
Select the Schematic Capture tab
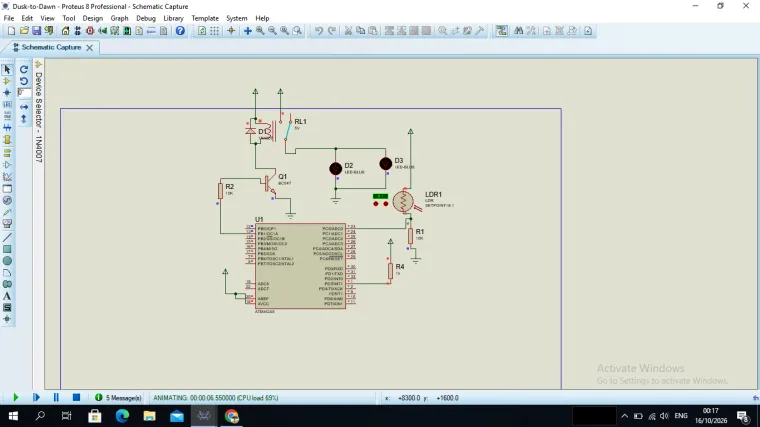(x=51, y=47)
